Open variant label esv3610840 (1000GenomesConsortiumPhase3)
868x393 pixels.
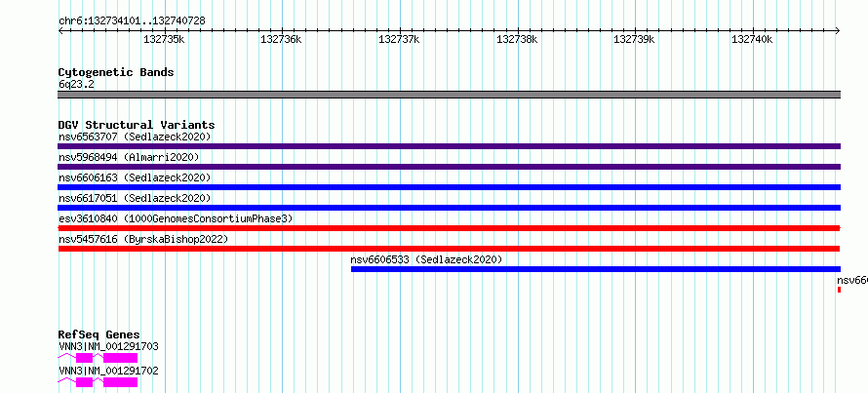176,218
